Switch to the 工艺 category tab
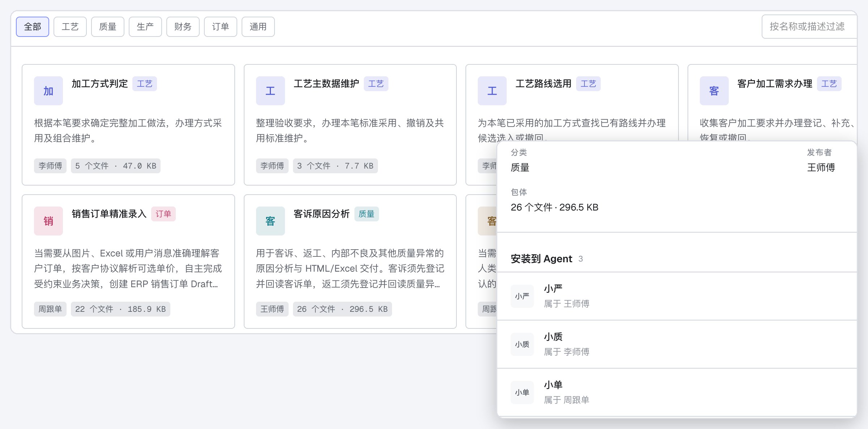 pyautogui.click(x=70, y=27)
